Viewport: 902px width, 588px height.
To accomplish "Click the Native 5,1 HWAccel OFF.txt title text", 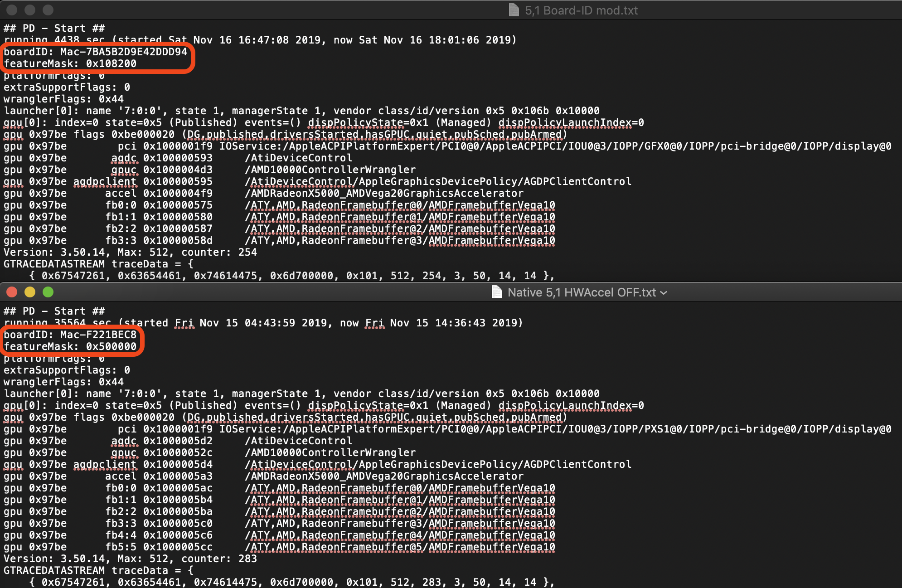I will click(582, 292).
